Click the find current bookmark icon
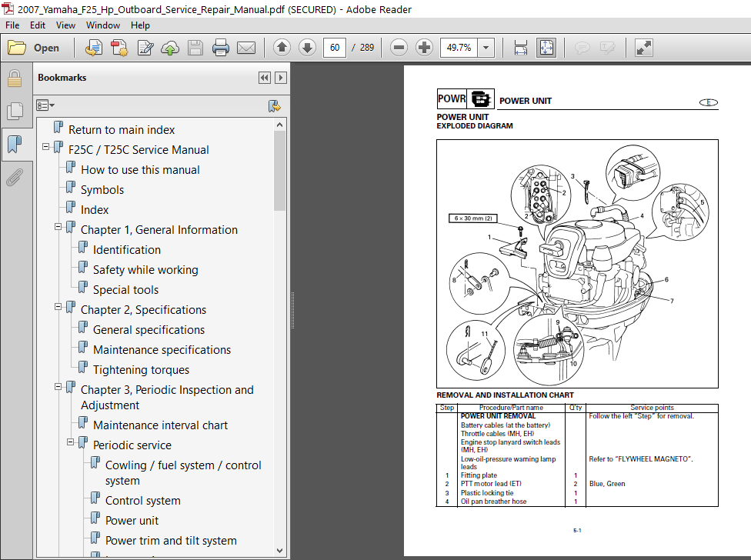 point(275,106)
